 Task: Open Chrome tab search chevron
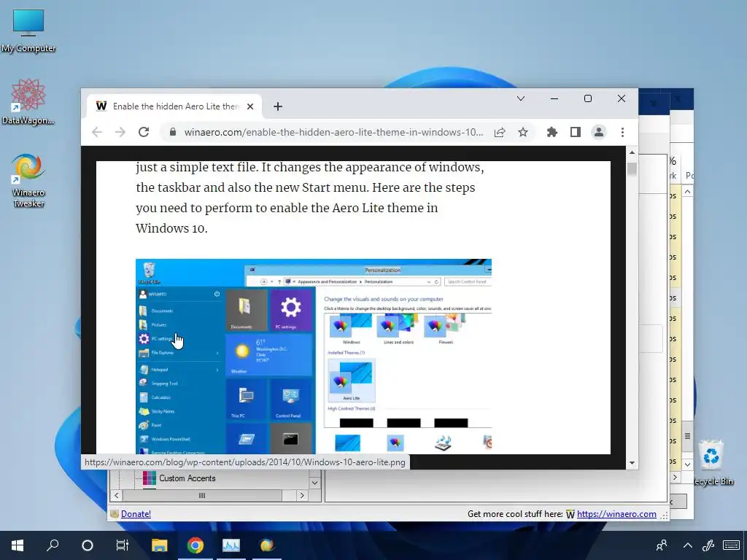521,98
